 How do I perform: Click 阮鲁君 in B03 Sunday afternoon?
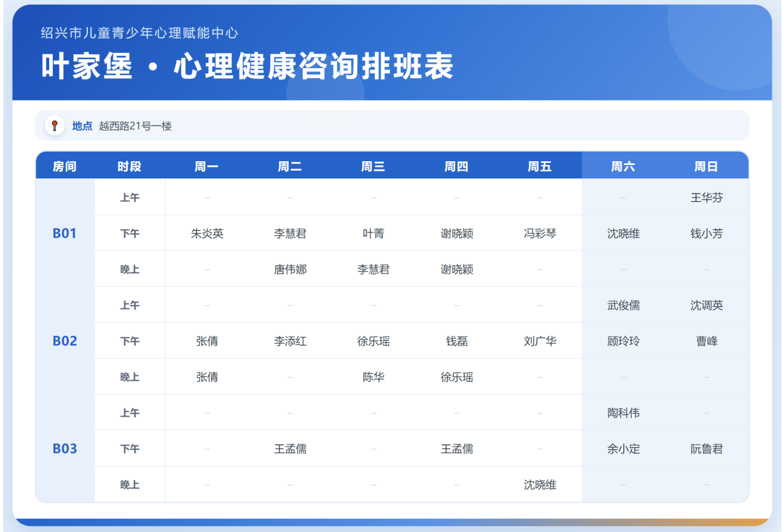pyautogui.click(x=707, y=449)
